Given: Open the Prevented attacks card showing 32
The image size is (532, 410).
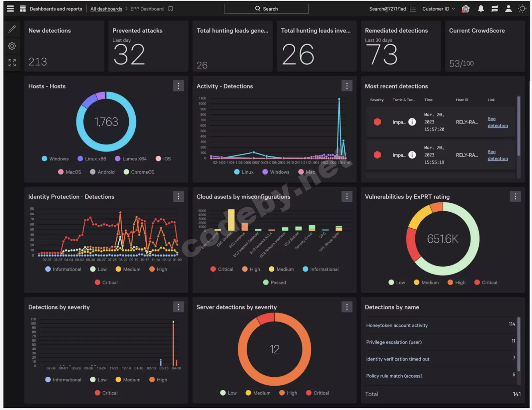Looking at the screenshot, I should (148, 46).
